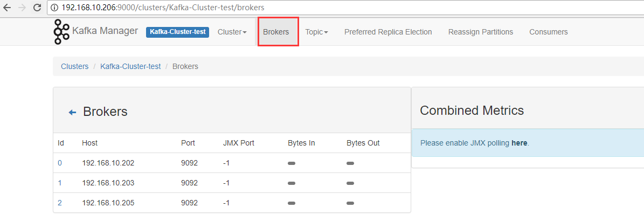Click Kafka-Cluster-test breadcrumb link
The width and height of the screenshot is (644, 221).
[x=130, y=66]
